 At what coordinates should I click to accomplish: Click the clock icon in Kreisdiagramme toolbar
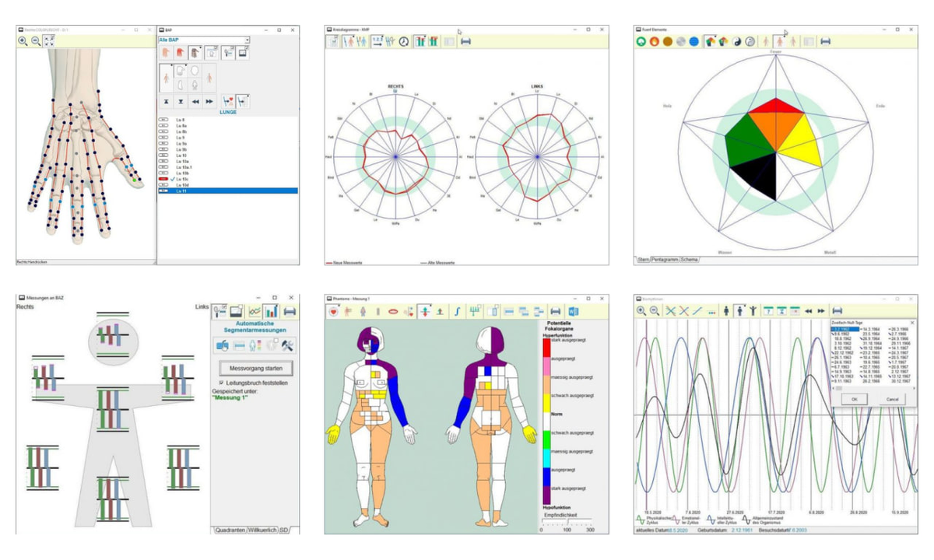(404, 41)
